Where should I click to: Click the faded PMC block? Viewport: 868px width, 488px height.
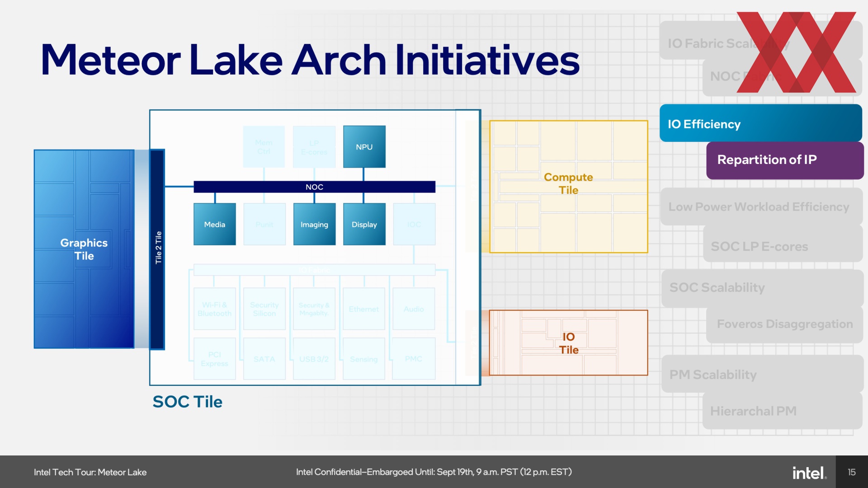(x=414, y=359)
